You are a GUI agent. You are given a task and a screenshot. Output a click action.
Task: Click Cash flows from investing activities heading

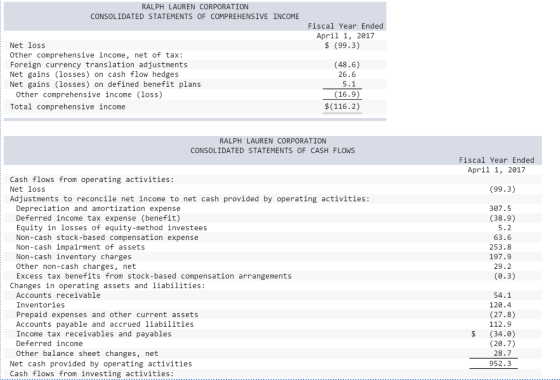[x=92, y=374]
